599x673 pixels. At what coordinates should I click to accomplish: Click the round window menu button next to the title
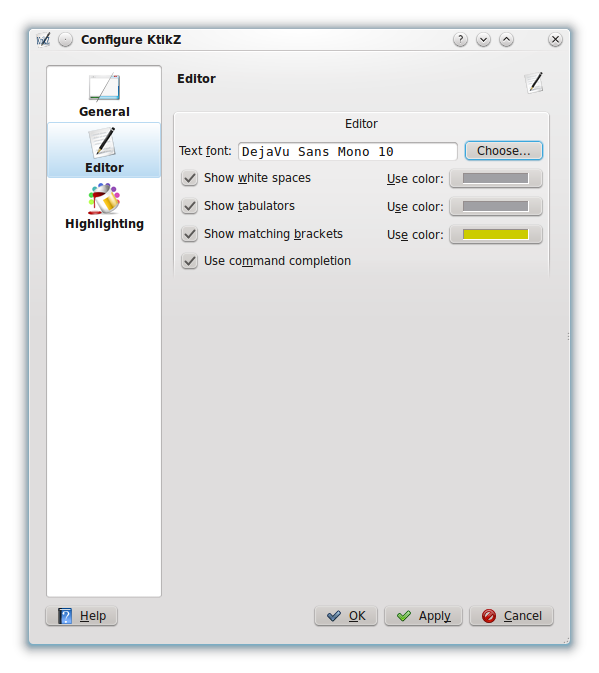click(x=66, y=40)
